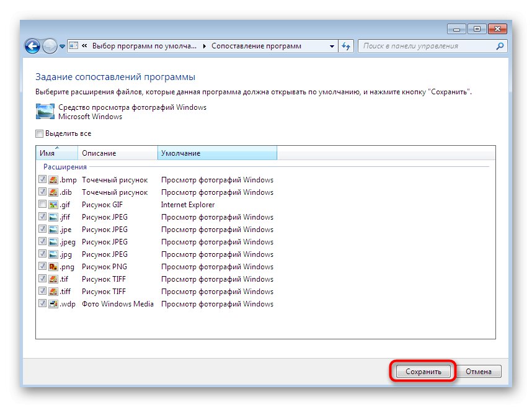Image resolution: width=532 pixels, height=407 pixels.
Task: Select the 'Рисунок GIF' description text
Action: 102,205
